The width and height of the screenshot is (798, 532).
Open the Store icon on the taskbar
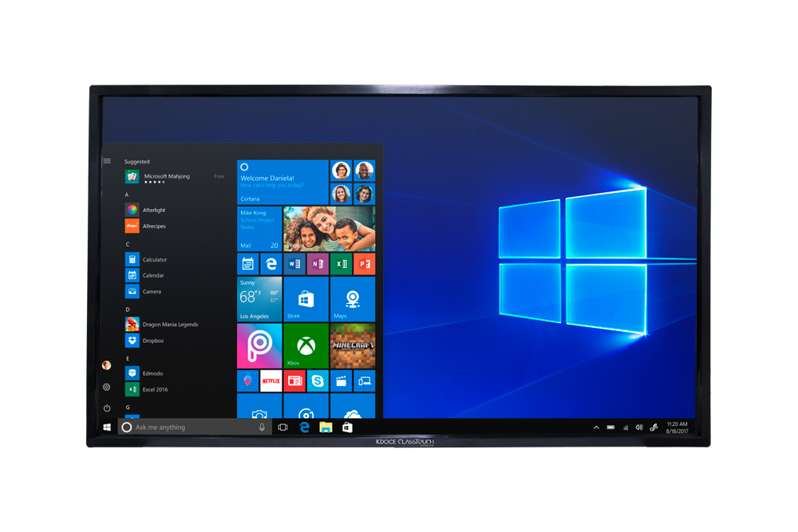pyautogui.click(x=347, y=428)
